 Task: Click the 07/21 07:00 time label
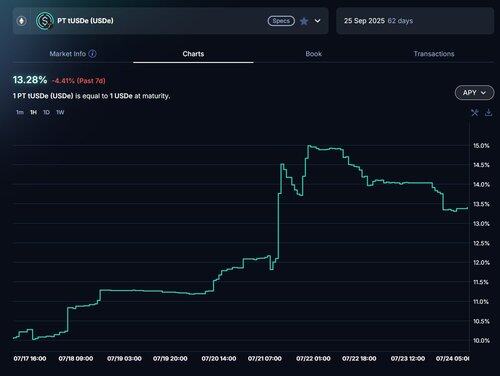(265, 359)
